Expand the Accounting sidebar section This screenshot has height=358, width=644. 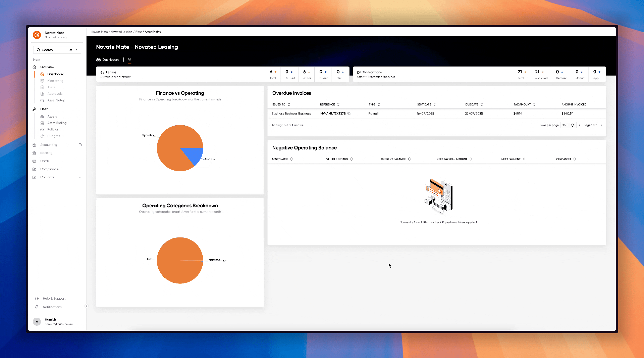(80, 145)
